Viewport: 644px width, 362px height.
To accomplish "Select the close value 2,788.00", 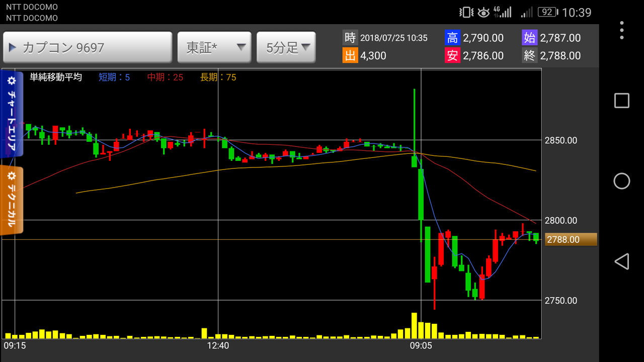I will (x=560, y=56).
